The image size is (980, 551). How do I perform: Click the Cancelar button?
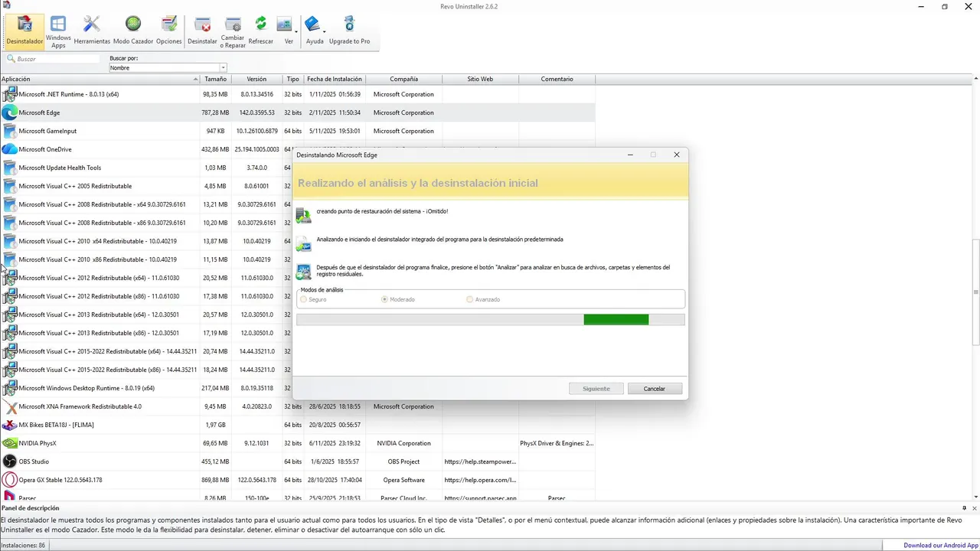click(x=655, y=389)
